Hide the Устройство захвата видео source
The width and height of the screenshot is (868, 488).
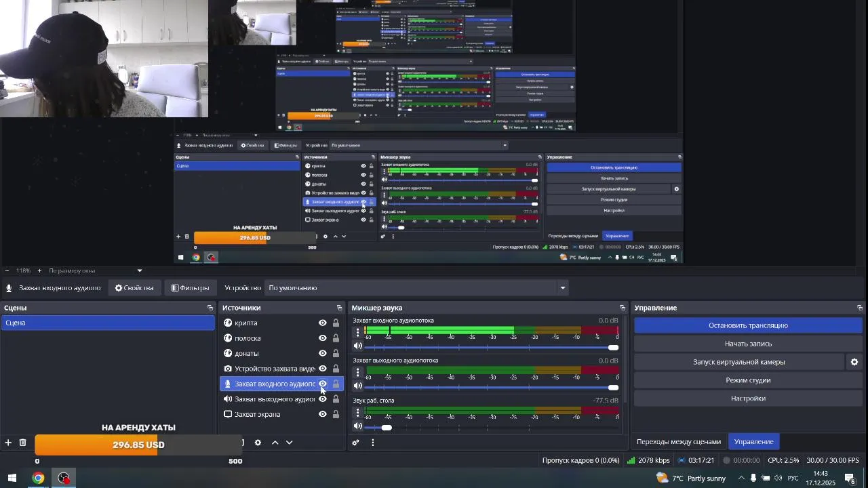pos(323,369)
